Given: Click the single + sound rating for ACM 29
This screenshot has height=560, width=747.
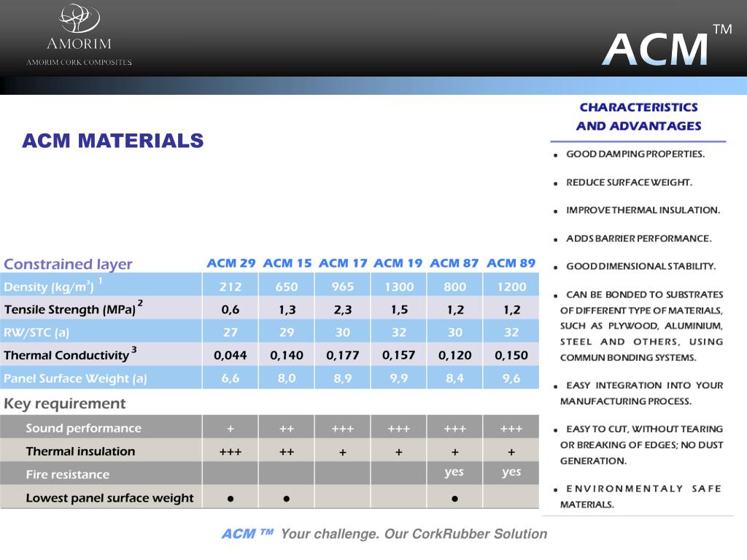Looking at the screenshot, I should tap(231, 429).
